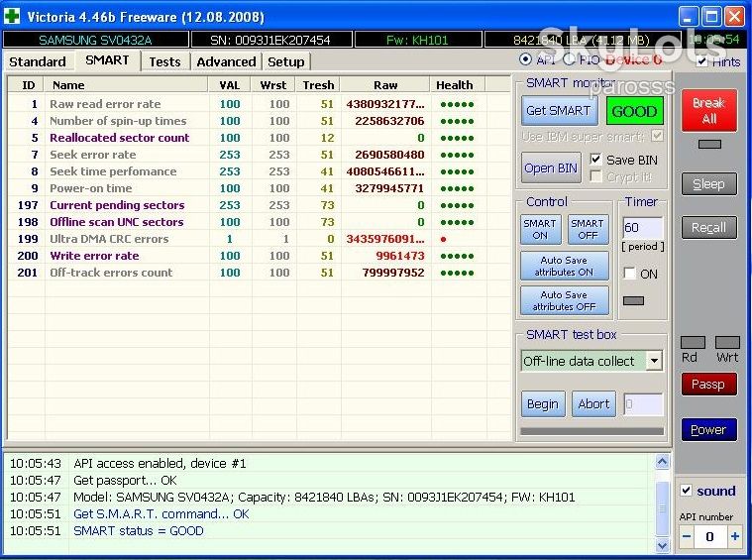Click the SMART test box number field
Viewport: 752px width, 560px height.
(x=643, y=404)
